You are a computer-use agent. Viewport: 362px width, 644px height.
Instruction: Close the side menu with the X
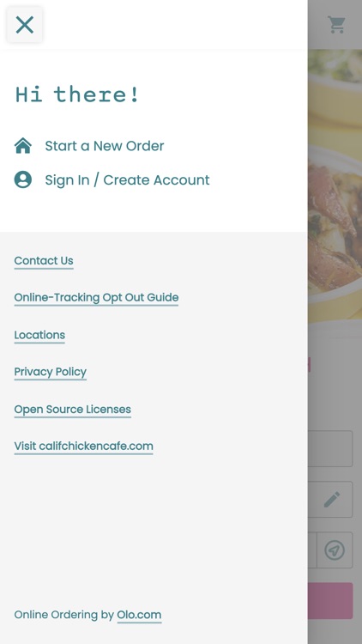(25, 25)
